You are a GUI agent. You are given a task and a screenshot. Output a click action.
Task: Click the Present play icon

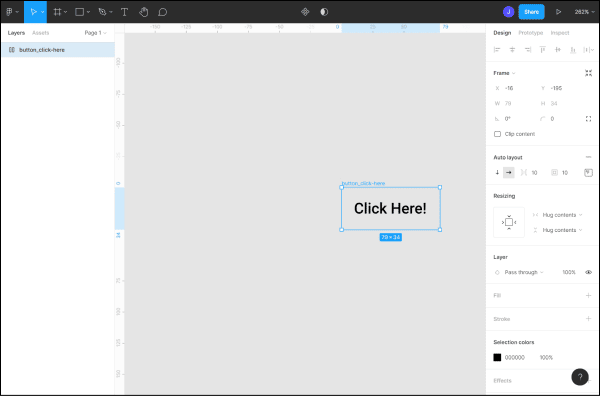click(558, 12)
